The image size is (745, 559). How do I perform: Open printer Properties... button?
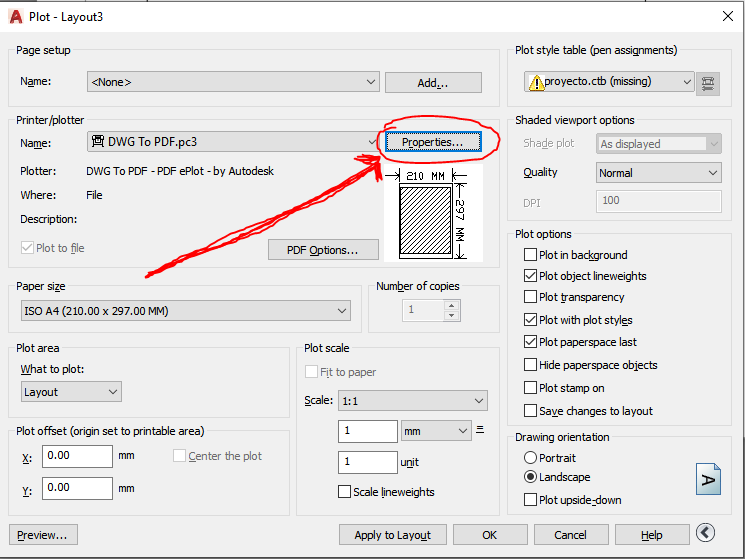(x=433, y=142)
